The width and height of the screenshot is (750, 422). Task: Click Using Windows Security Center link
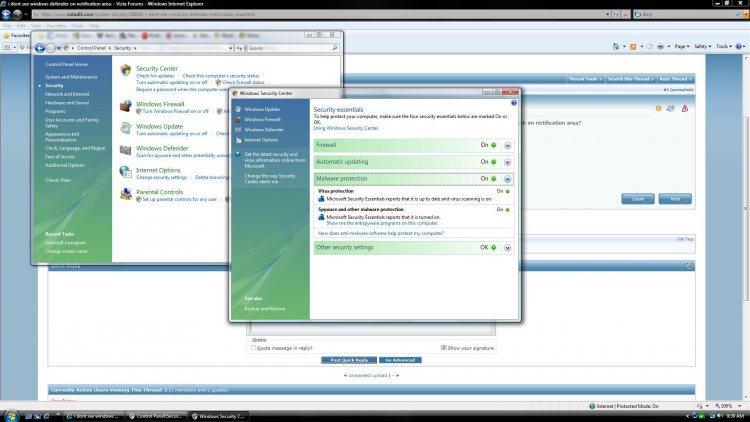(346, 128)
